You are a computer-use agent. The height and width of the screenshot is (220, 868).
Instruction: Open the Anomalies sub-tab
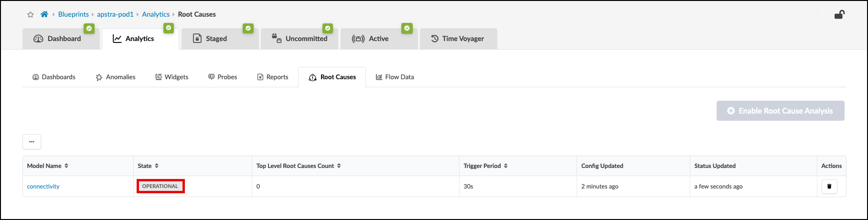[116, 77]
